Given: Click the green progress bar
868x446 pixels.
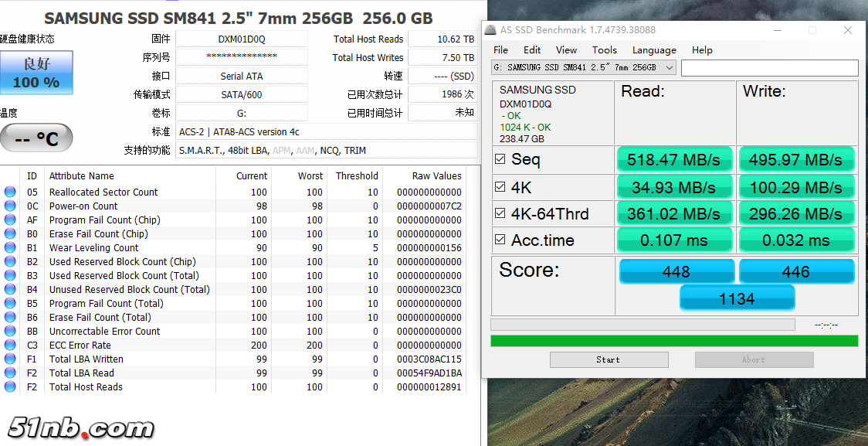Looking at the screenshot, I should pos(674,341).
